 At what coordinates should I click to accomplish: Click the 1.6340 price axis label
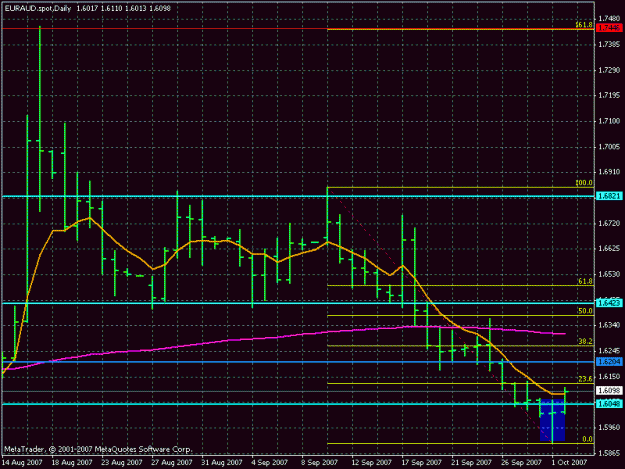pyautogui.click(x=609, y=326)
